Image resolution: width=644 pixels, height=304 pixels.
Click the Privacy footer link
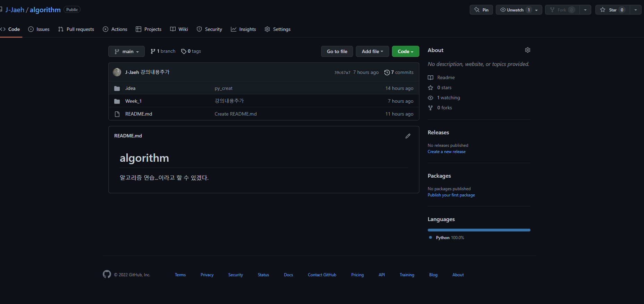pyautogui.click(x=207, y=275)
